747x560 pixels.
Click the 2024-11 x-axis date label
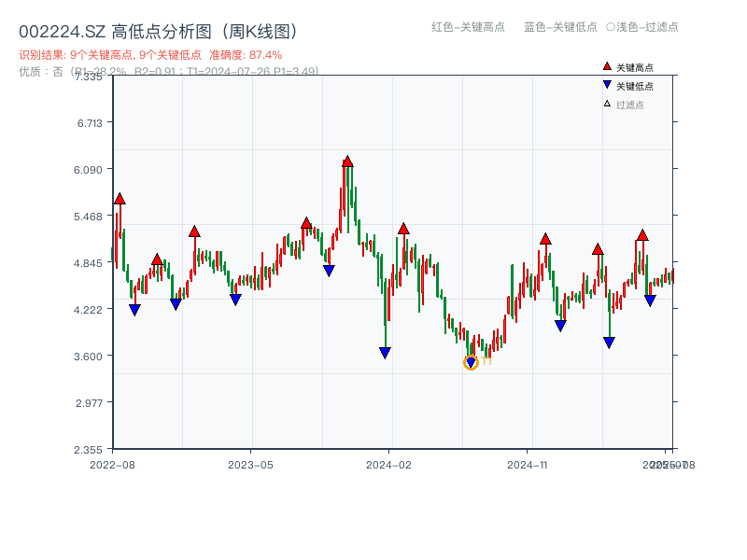527,465
